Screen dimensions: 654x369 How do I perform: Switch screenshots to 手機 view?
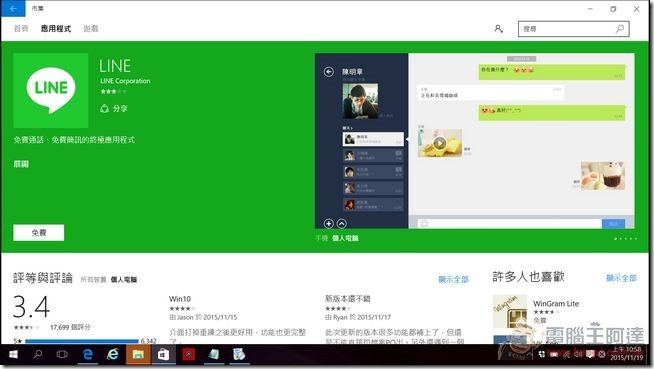[322, 238]
